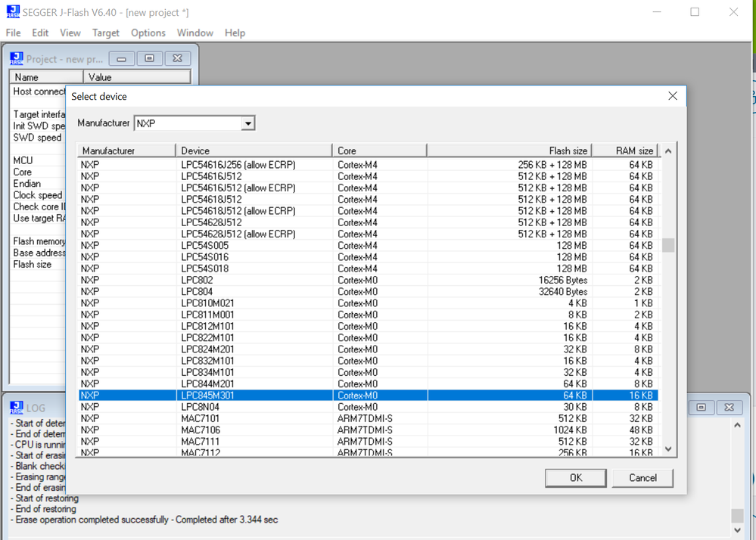Open the Window menu
This screenshot has width=756, height=540.
pos(194,33)
